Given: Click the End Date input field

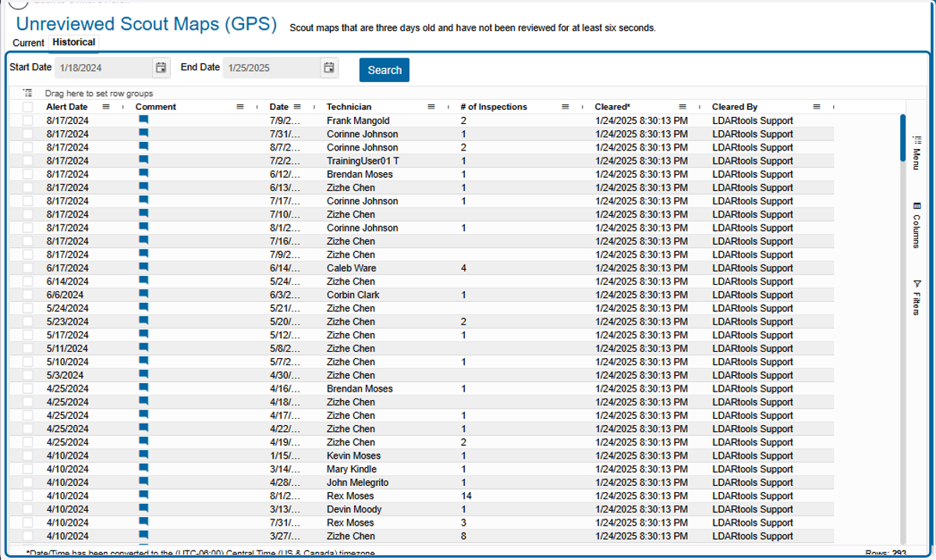Looking at the screenshot, I should [272, 68].
